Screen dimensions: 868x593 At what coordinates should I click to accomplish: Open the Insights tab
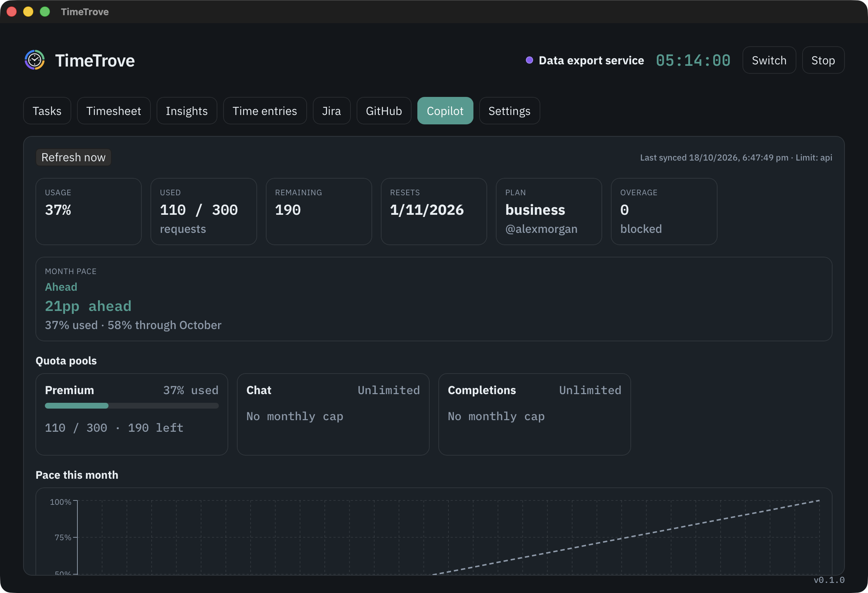187,111
